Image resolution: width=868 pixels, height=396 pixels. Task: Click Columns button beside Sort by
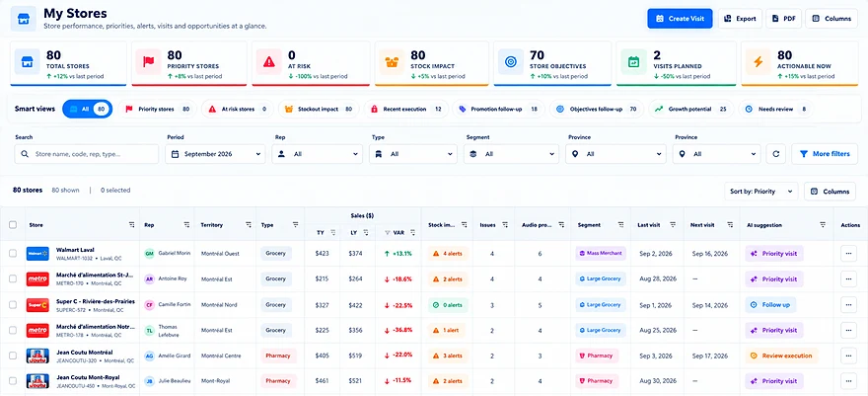[830, 191]
